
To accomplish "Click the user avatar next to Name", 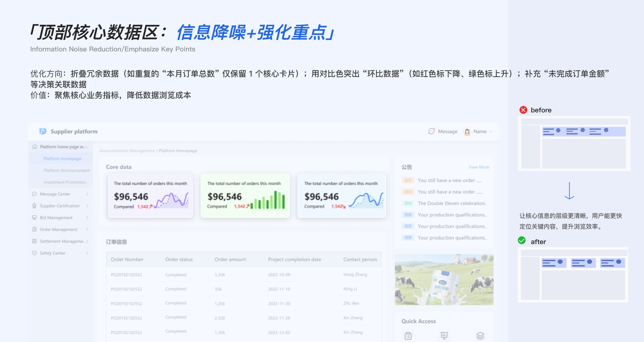I will coord(467,131).
